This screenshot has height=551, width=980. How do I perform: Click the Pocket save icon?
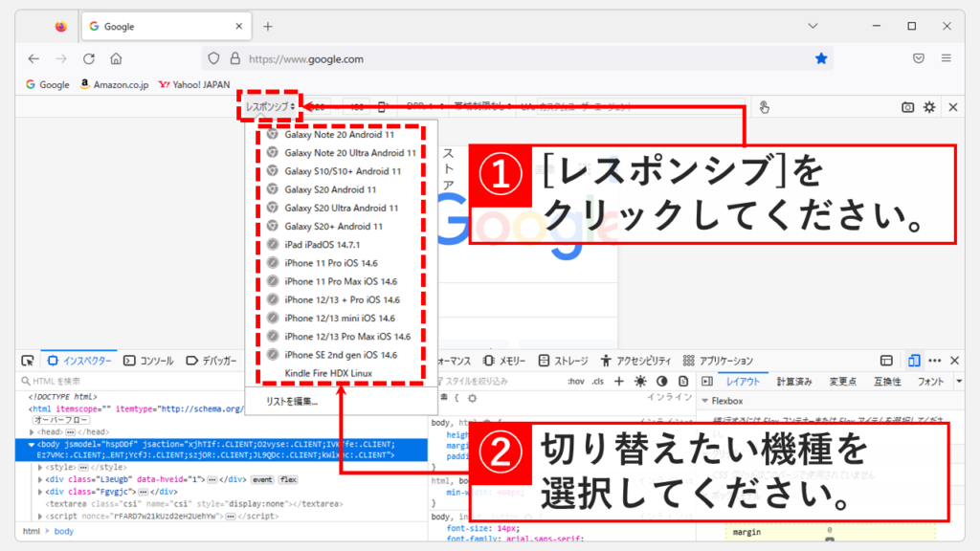[x=919, y=58]
